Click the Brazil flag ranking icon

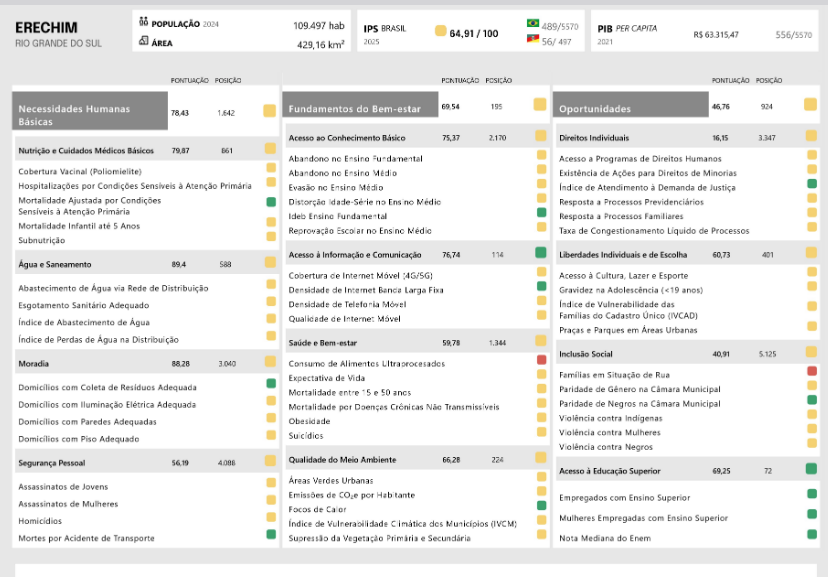[x=533, y=23]
